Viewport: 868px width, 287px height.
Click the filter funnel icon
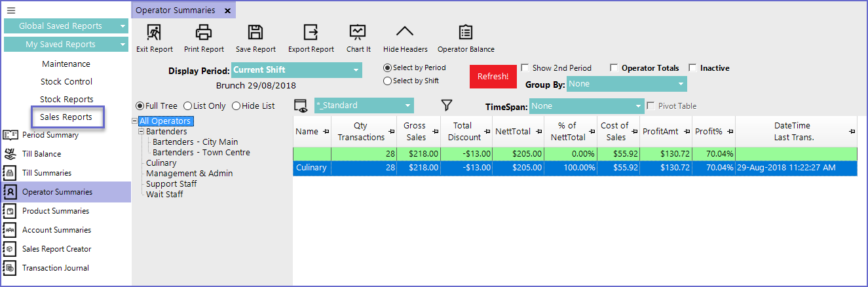coord(447,105)
